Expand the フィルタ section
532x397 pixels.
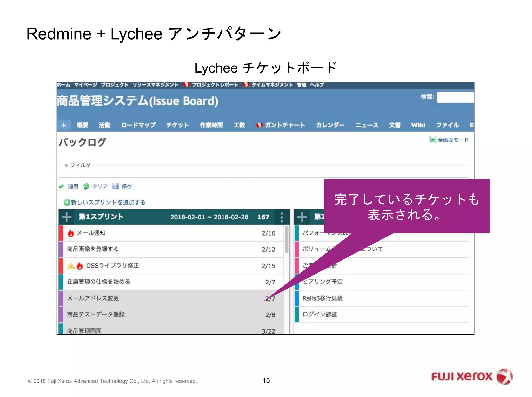click(x=78, y=165)
